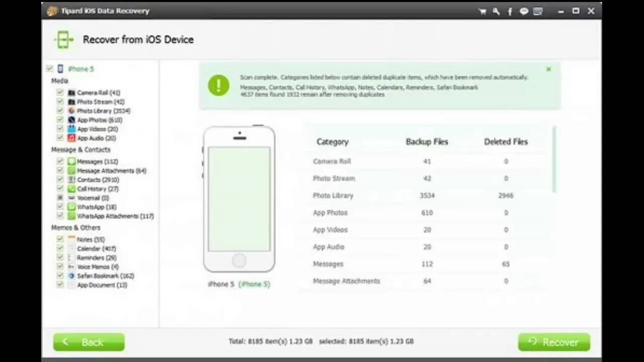Screen dimensions: 644x362
Task: Click the Voicemail icon
Action: (72, 198)
